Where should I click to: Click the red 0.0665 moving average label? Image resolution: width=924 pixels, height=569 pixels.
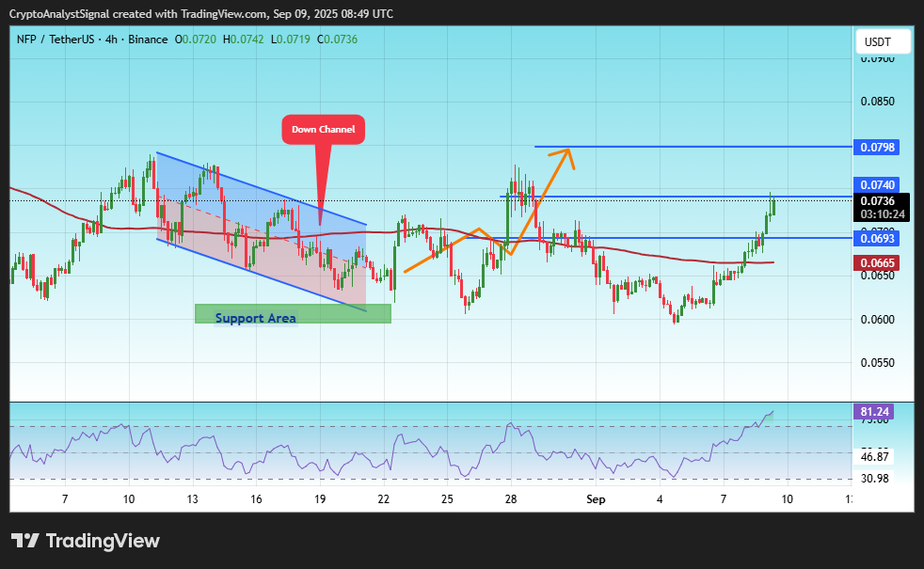876,262
